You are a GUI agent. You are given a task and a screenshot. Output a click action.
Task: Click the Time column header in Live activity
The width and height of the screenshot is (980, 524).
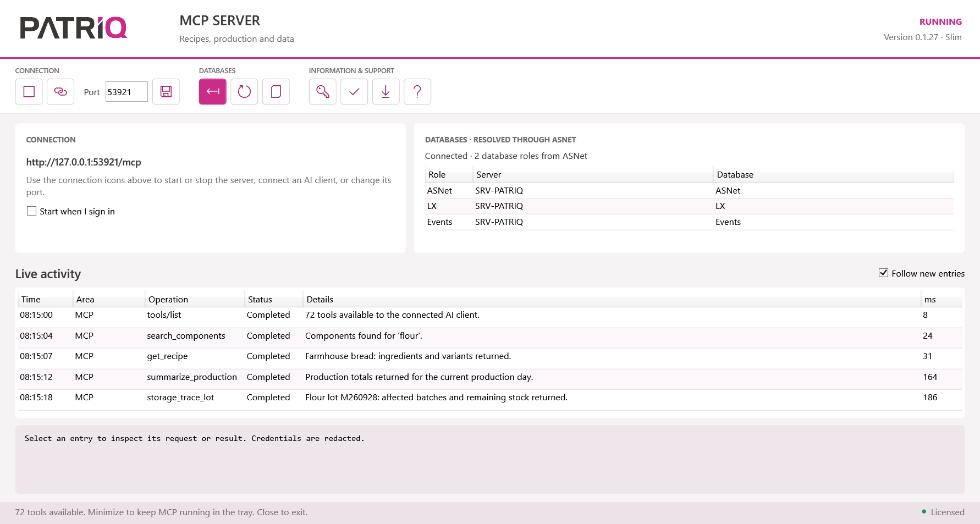click(x=46, y=299)
